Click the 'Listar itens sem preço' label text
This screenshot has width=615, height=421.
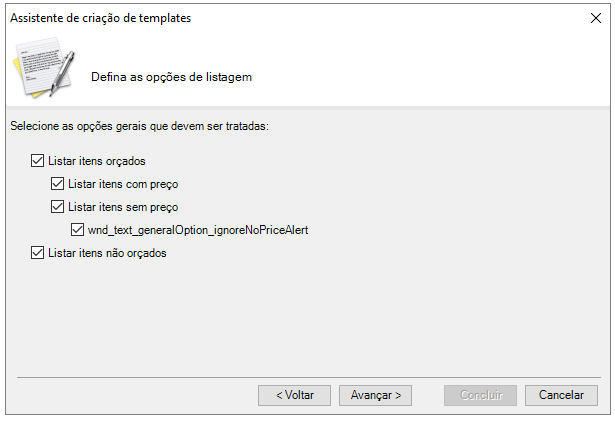pyautogui.click(x=123, y=207)
